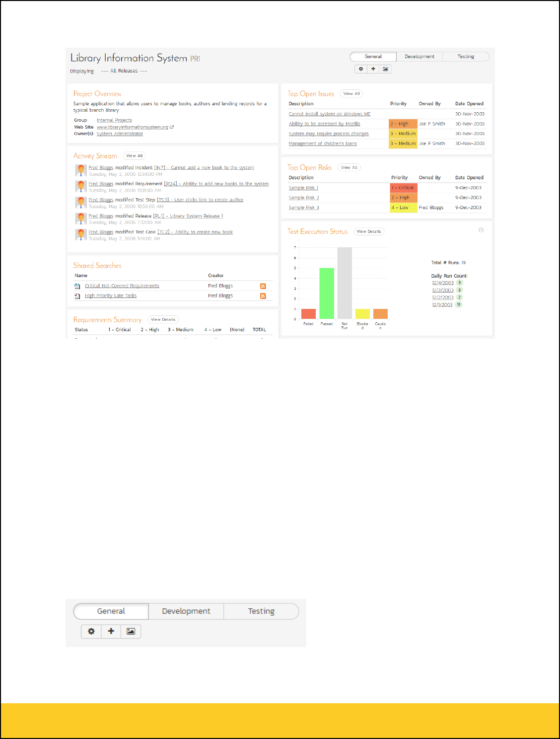Open the Cannot add a new book incident link
Image resolution: width=560 pixels, height=739 pixels.
[204, 168]
